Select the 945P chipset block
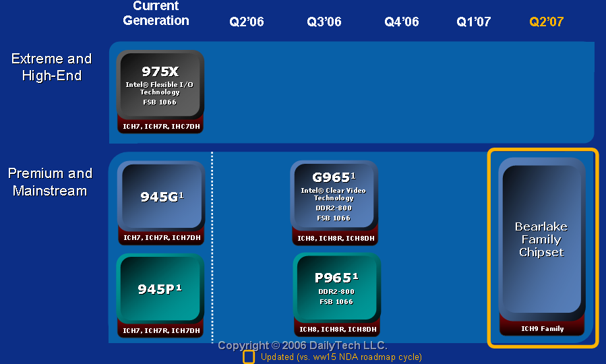Viewport: 606px width, 364px height. point(160,289)
